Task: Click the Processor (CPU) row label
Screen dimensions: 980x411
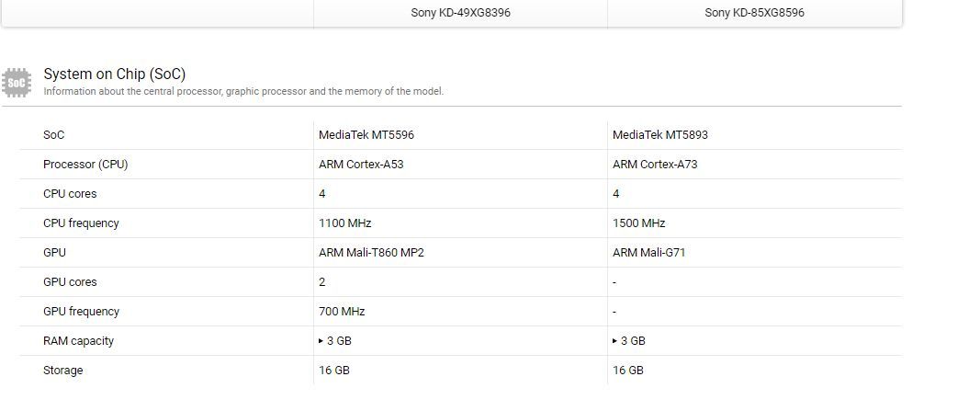Action: [85, 165]
